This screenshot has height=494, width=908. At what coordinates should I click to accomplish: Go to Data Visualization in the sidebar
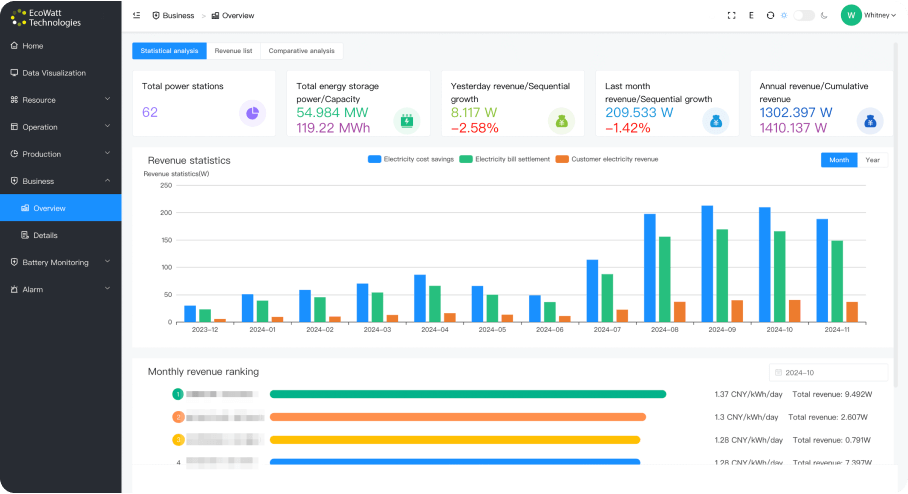tap(54, 73)
